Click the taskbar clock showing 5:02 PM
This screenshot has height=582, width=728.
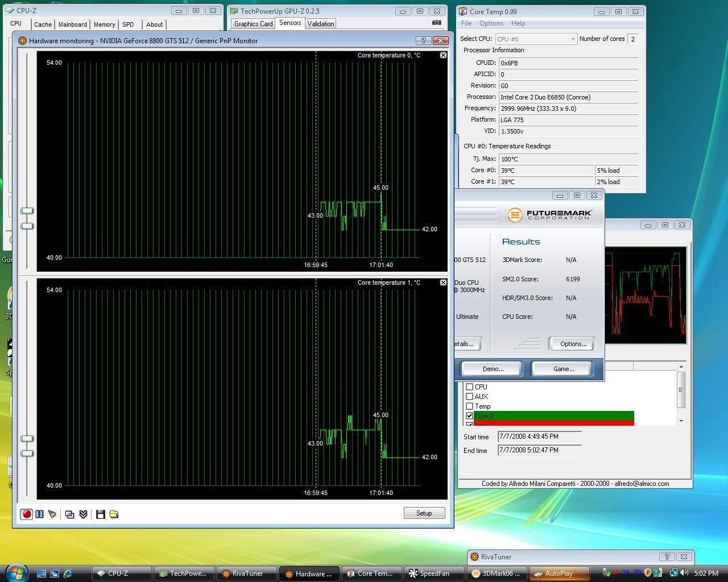(x=706, y=573)
